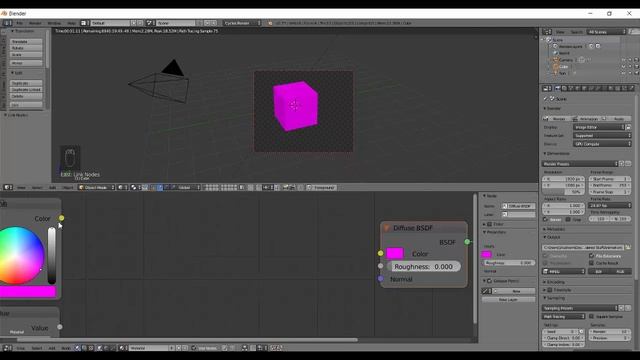This screenshot has width=640, height=360.
Task: Click the magenta color swatch on Diffuse BSDF node
Action: (x=395, y=253)
